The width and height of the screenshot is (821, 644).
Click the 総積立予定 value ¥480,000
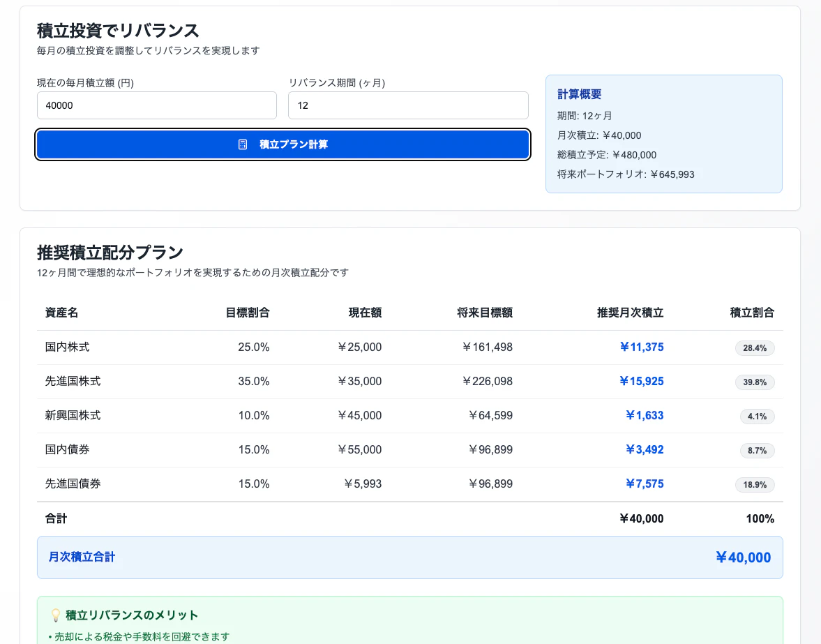tap(607, 155)
